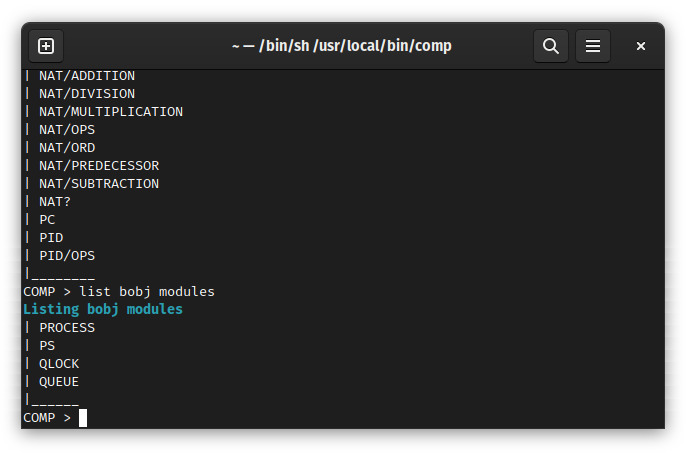Viewport: 686px width, 453px height.
Task: Select the NAT/DIVISION line
Action: (x=87, y=94)
